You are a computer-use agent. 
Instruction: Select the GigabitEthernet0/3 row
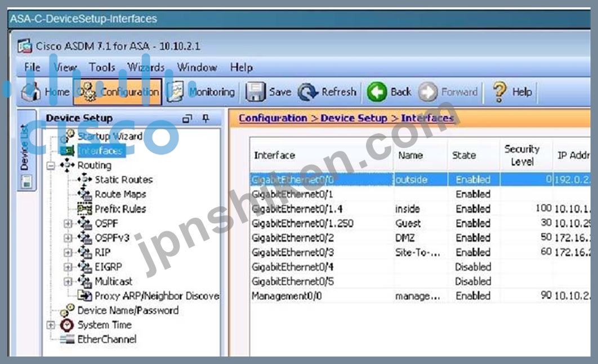pos(420,252)
